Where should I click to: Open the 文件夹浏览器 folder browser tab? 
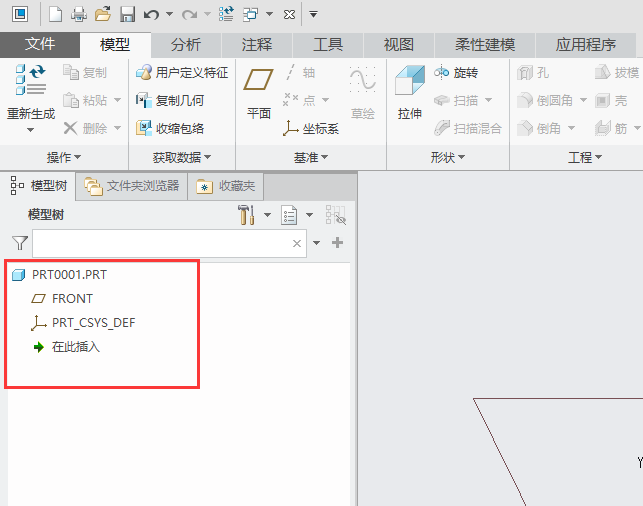(132, 187)
